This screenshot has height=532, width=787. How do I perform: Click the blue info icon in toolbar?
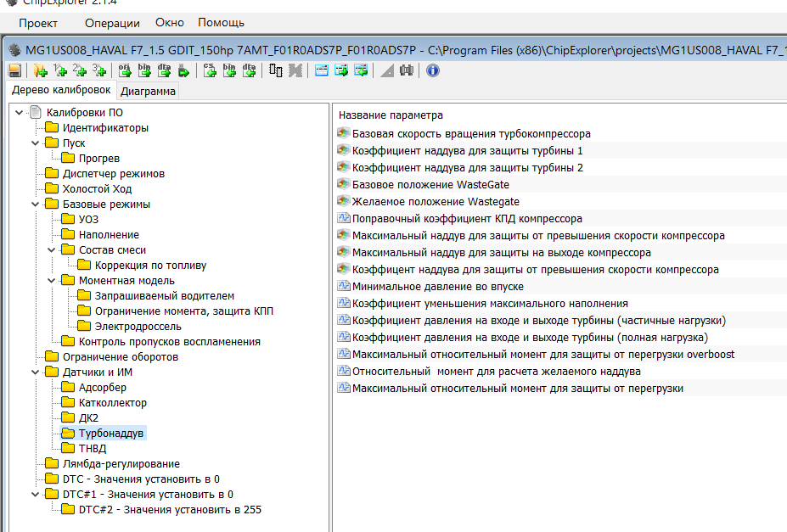pyautogui.click(x=432, y=70)
